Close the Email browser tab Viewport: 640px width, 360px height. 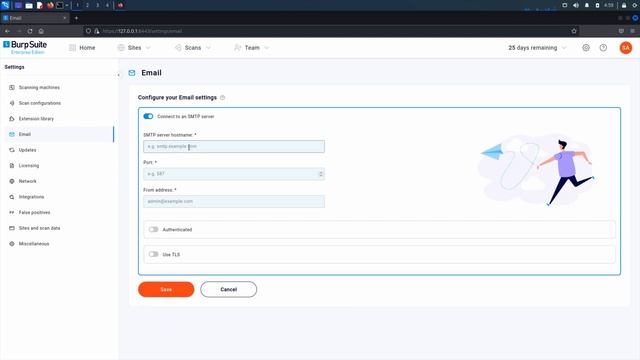click(64, 18)
